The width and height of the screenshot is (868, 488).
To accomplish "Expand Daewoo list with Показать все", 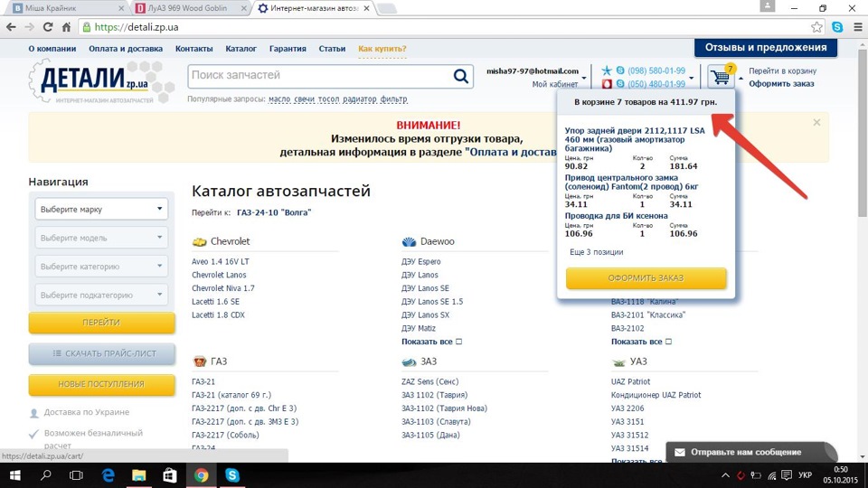I will pos(431,342).
